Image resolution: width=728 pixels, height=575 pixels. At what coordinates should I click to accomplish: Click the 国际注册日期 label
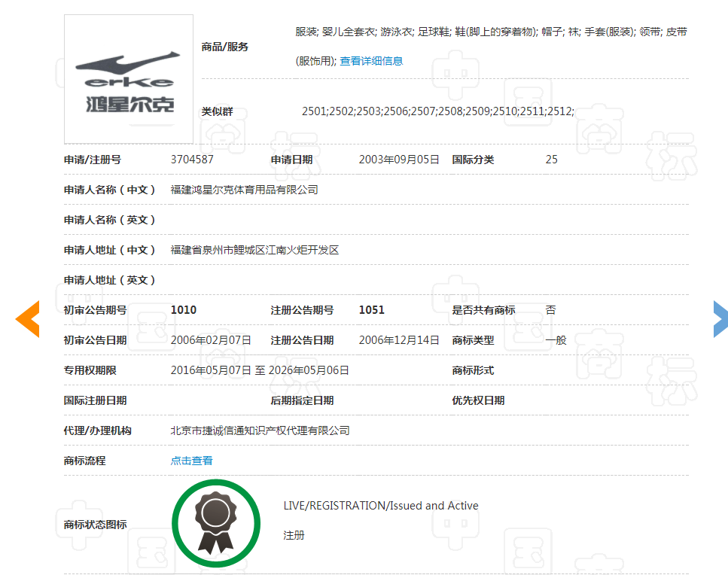95,400
